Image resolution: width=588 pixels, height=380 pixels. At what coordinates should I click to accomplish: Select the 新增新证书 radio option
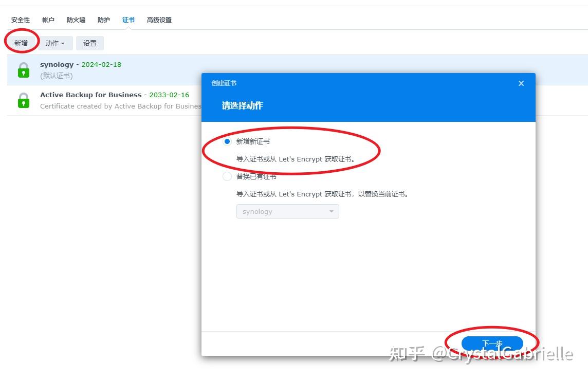click(x=227, y=141)
